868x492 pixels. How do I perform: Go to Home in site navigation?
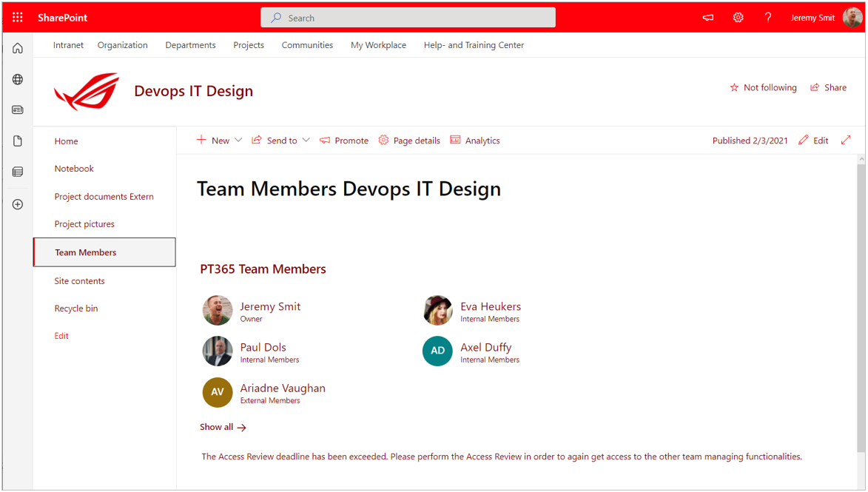(x=67, y=141)
